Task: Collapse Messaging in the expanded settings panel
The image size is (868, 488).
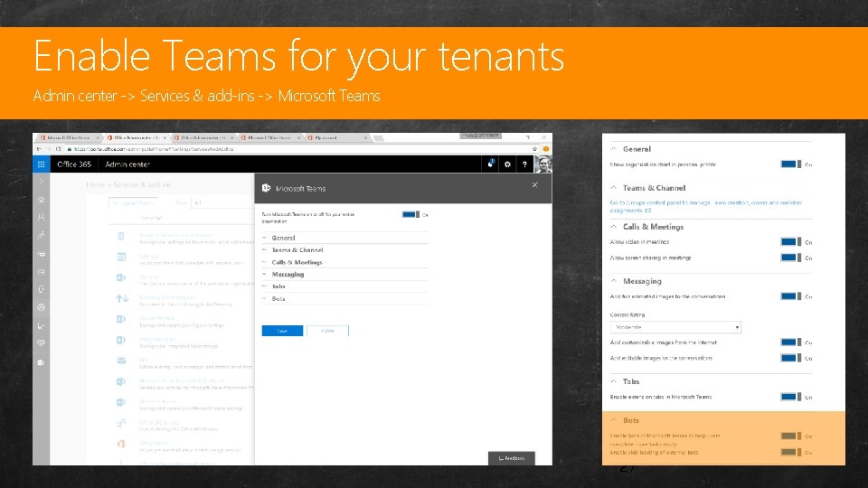Action: click(613, 281)
